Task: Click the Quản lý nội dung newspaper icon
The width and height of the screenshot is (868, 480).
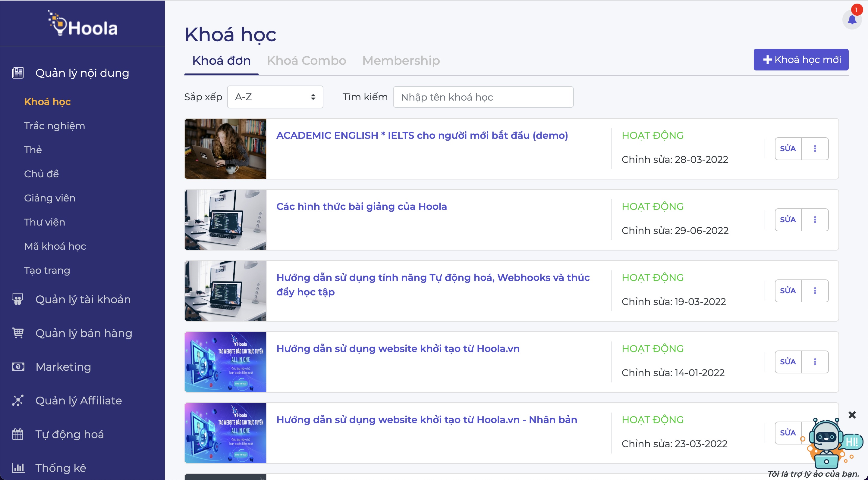Action: tap(18, 73)
